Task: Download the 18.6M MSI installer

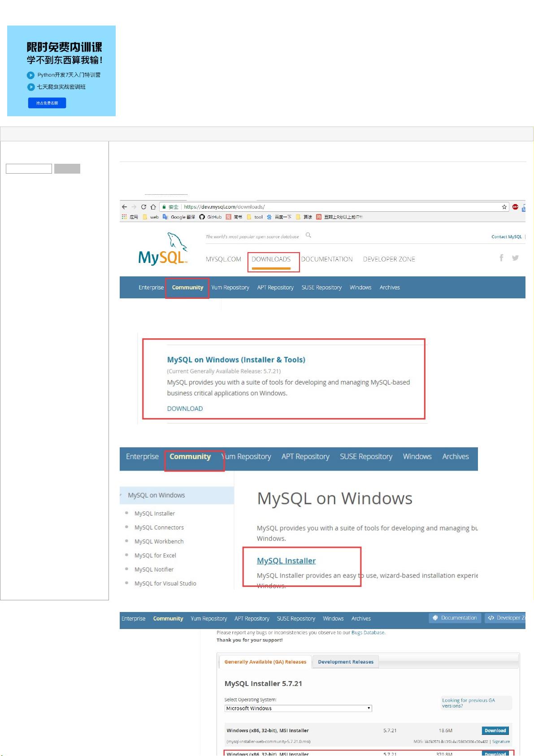Action: [495, 731]
